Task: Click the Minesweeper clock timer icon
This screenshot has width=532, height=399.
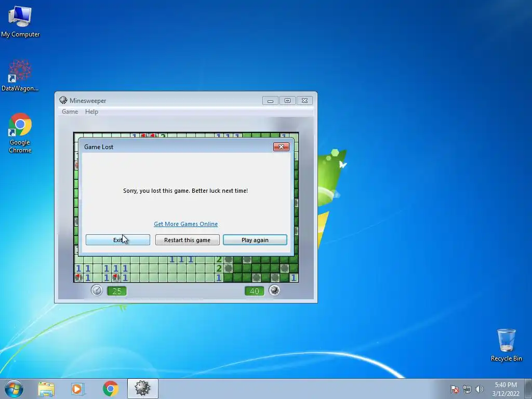Action: [97, 290]
